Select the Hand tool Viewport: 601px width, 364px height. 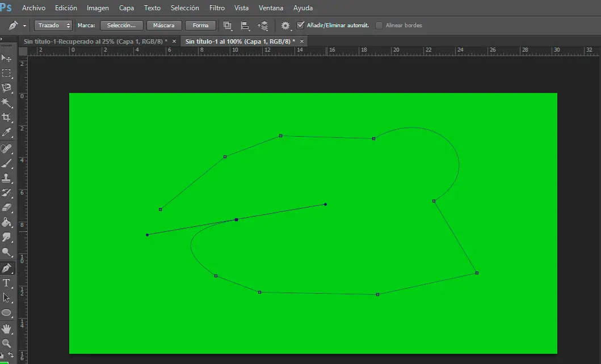[7, 328]
